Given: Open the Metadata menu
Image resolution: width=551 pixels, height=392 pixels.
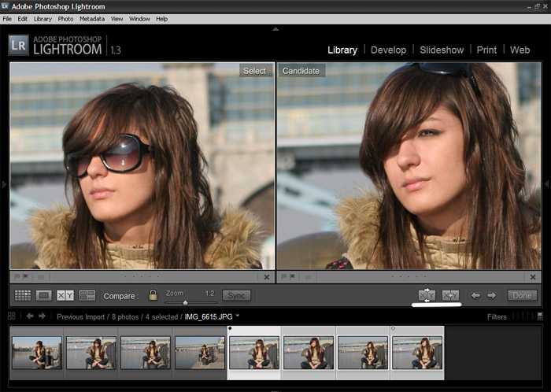Looking at the screenshot, I should [x=92, y=19].
